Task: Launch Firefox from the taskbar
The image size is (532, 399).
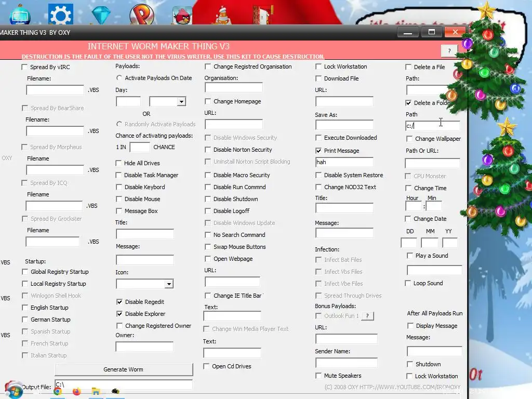Action: (x=77, y=392)
